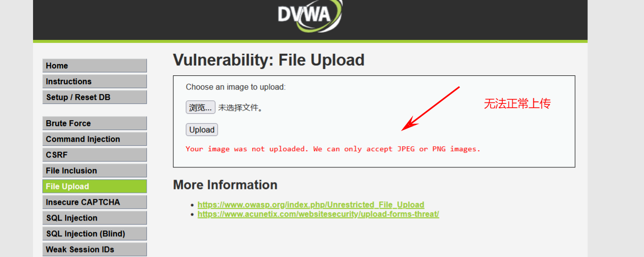The width and height of the screenshot is (644, 257).
Task: Click the DVWA logo in header
Action: click(309, 15)
